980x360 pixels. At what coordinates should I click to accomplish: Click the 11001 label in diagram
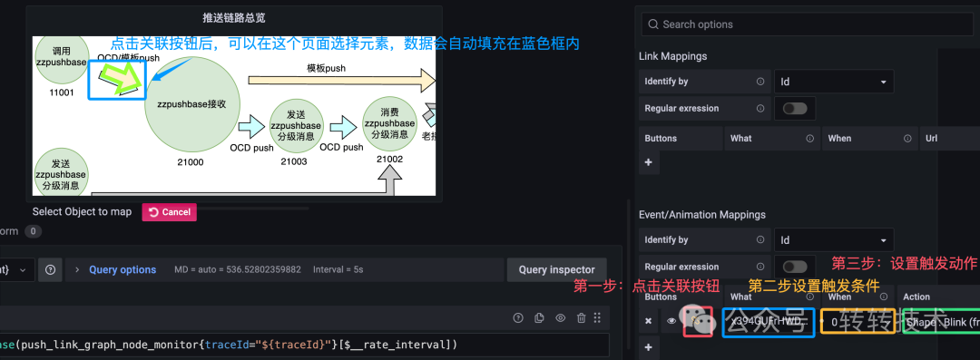pos(62,92)
